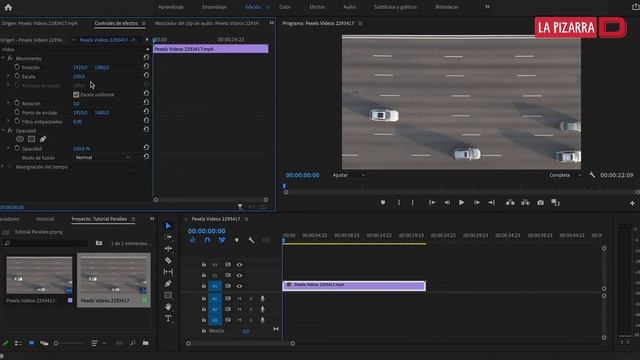Toggle the Movimiento fx effect

[10, 58]
